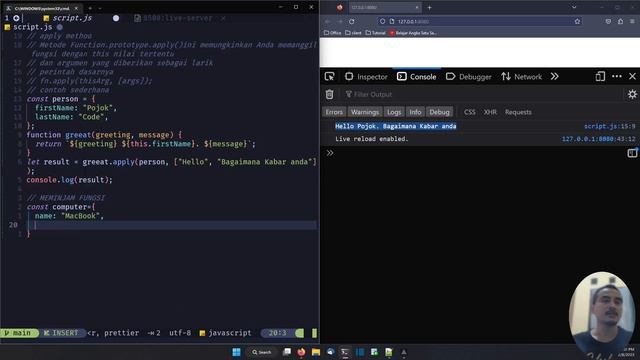
Task: Close the developer tools panel
Action: [x=632, y=76]
